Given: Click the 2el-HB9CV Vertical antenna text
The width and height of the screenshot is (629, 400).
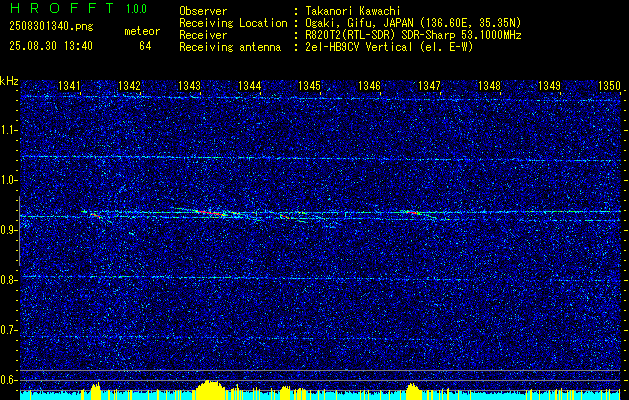Looking at the screenshot, I should click(389, 47).
